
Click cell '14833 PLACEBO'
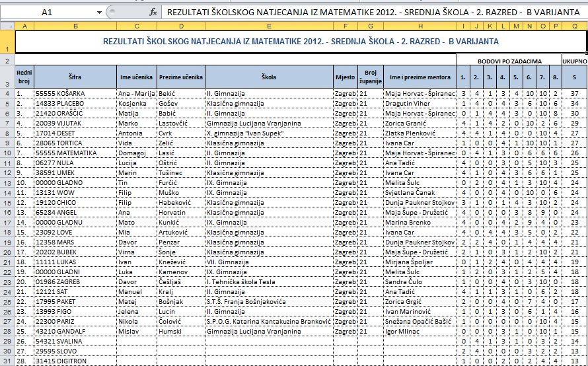coord(75,104)
